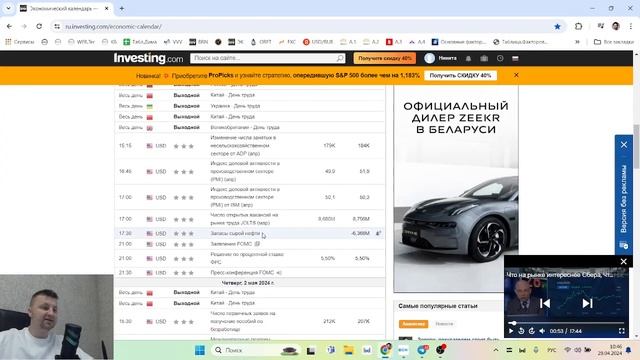
Task: Mute the mini player volume
Action: click(x=542, y=331)
